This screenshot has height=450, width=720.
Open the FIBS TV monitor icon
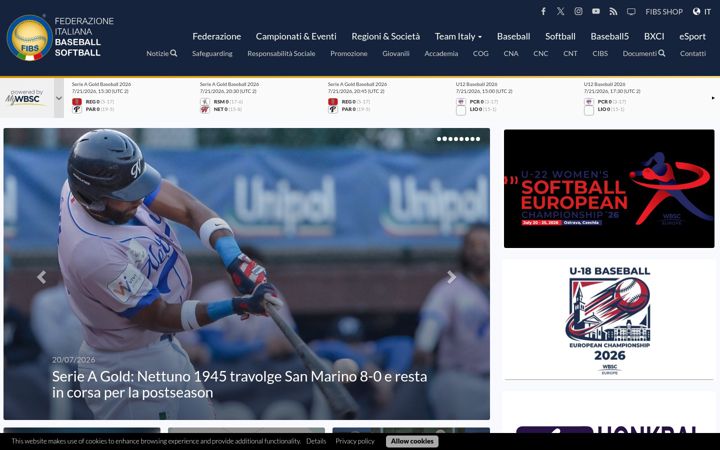[631, 11]
